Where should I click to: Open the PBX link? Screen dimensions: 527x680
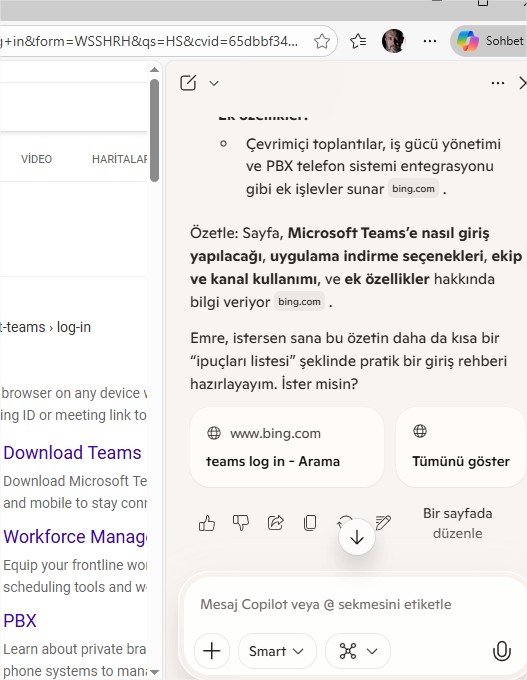[20, 621]
